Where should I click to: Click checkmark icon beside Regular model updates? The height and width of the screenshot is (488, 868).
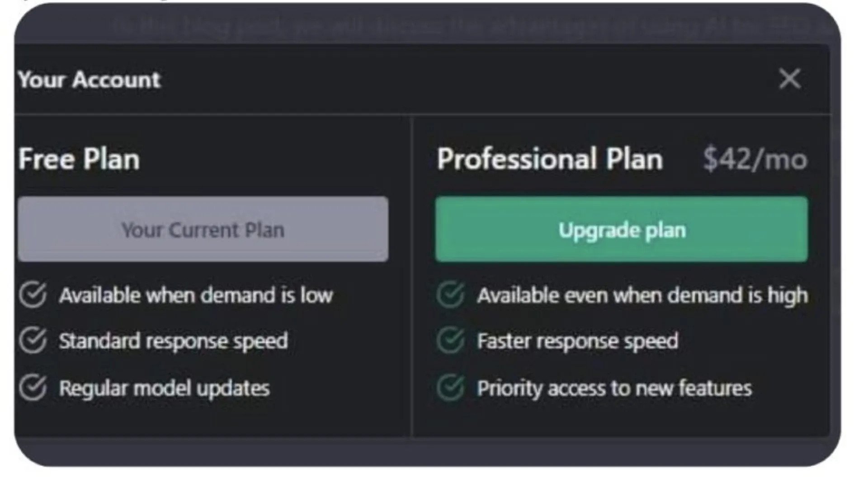click(x=33, y=388)
